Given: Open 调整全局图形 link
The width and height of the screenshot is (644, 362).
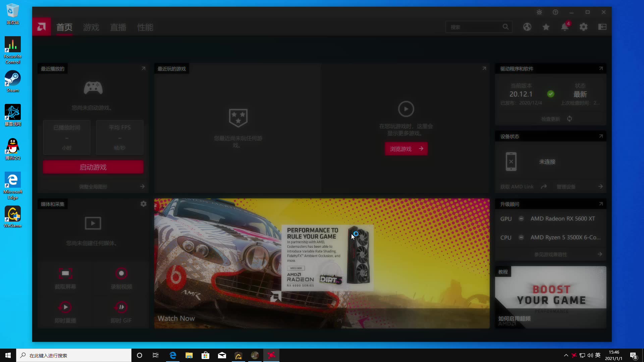Looking at the screenshot, I should (x=93, y=187).
